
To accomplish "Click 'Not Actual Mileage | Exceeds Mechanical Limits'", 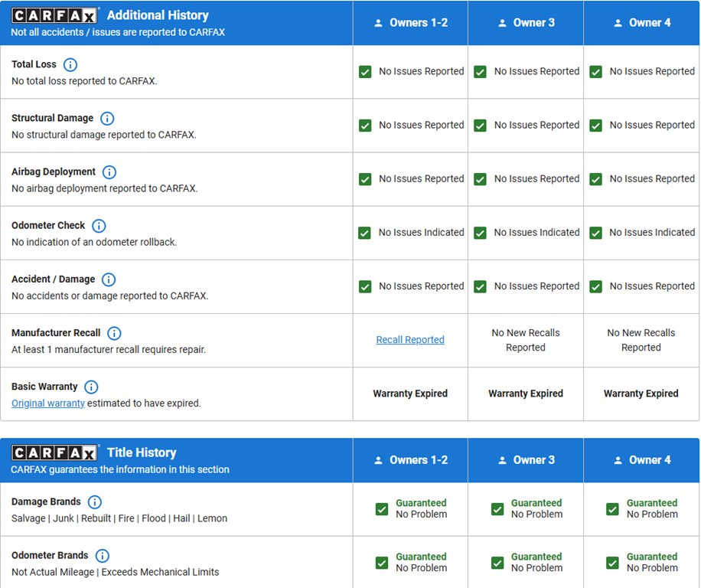I will 116,572.
